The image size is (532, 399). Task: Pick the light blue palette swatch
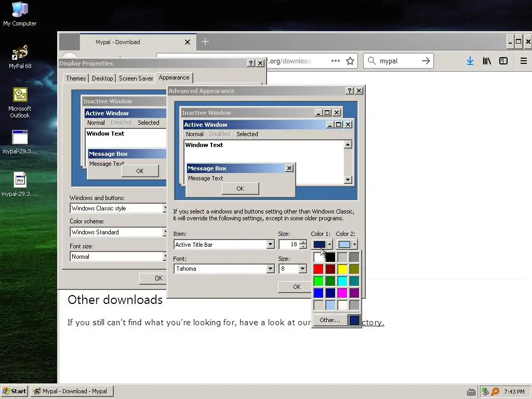[x=330, y=305]
